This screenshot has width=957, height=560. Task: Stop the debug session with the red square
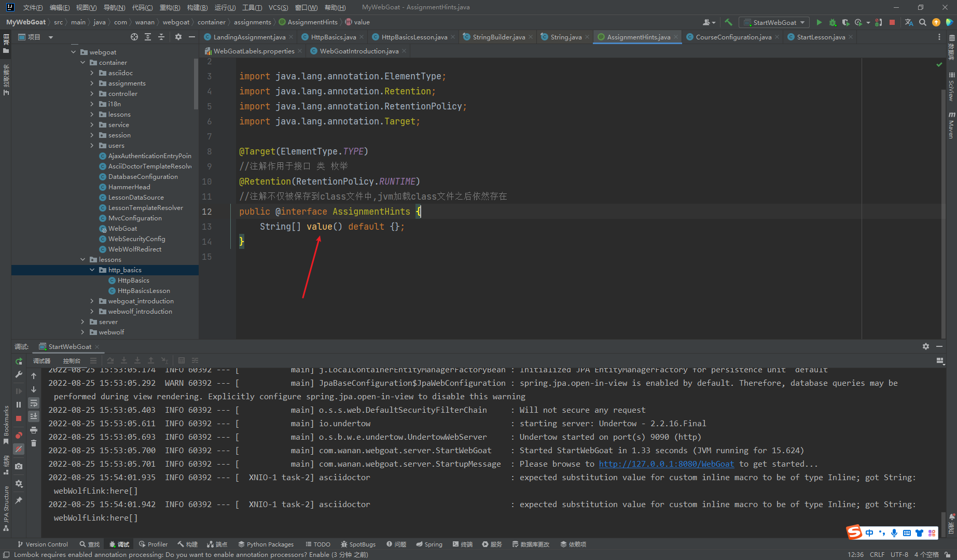(x=19, y=418)
